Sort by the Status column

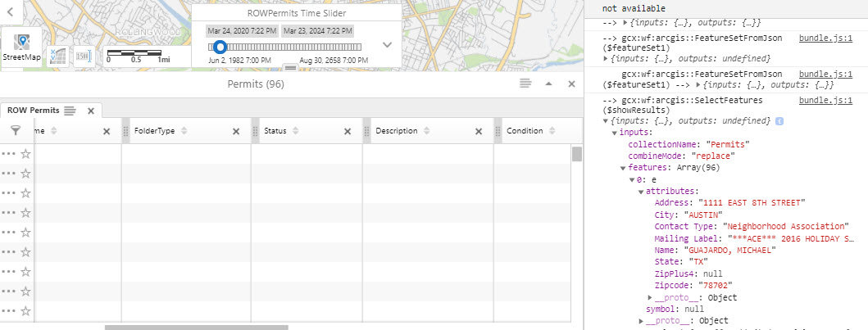click(x=296, y=131)
